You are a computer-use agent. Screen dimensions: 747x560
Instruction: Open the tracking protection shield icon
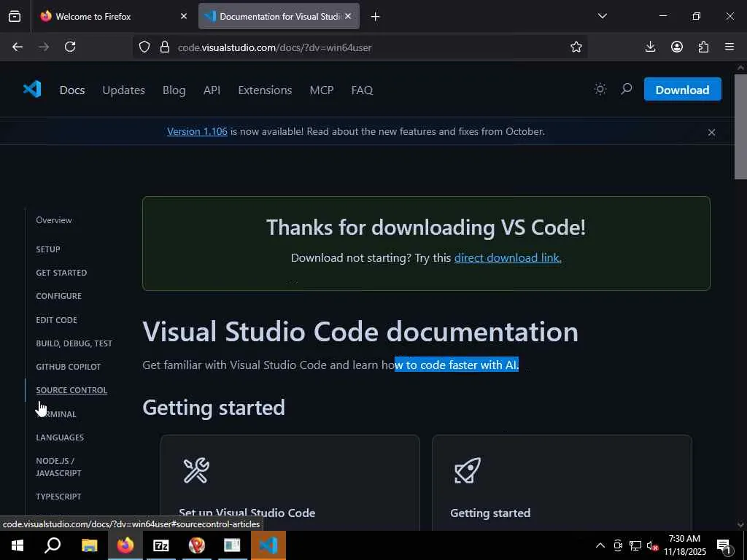pos(144,47)
